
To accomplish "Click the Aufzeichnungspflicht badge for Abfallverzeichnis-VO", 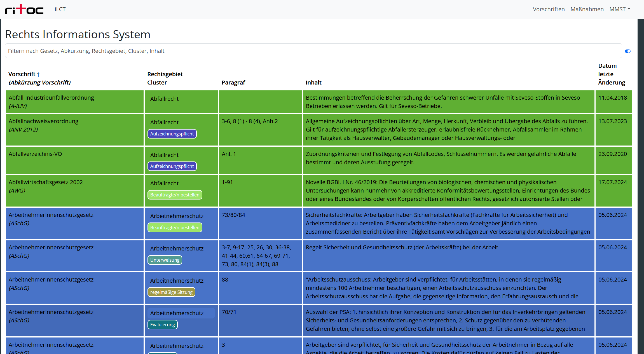I will pyautogui.click(x=172, y=166).
